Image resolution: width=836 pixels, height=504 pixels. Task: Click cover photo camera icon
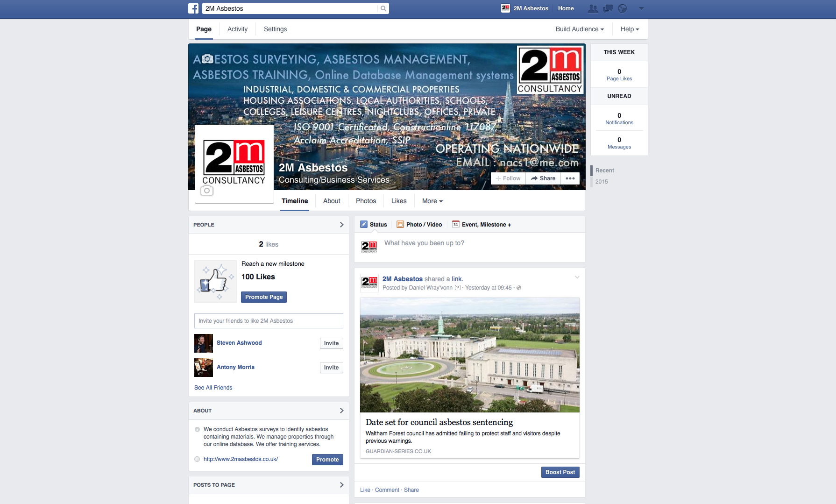(x=208, y=59)
